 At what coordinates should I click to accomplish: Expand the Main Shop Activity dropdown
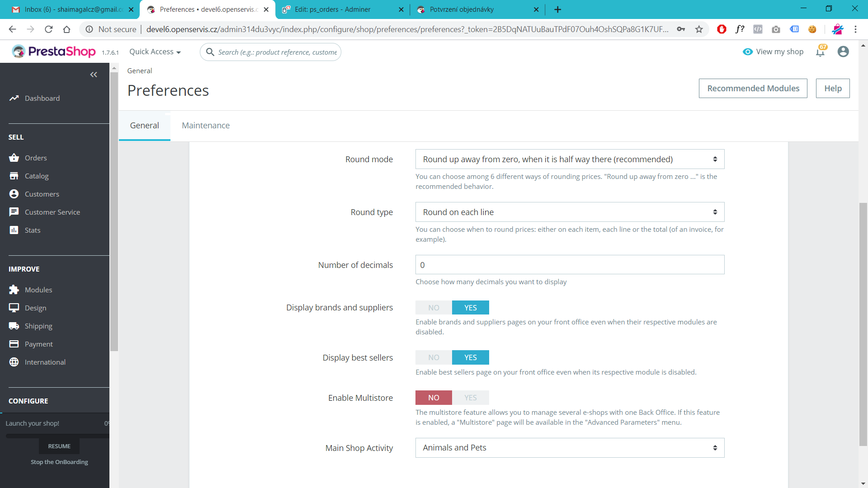click(x=570, y=448)
